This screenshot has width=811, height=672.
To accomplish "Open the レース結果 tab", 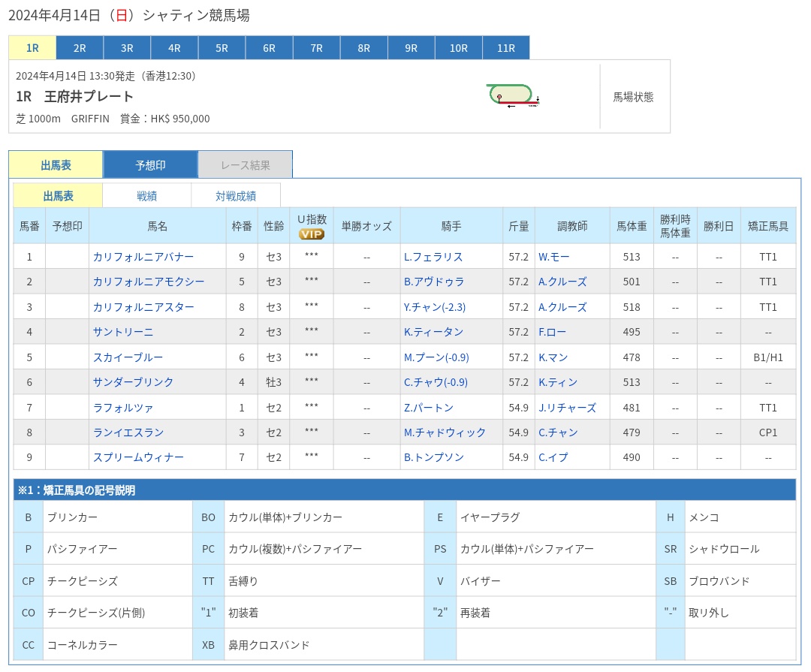I will pos(245,164).
